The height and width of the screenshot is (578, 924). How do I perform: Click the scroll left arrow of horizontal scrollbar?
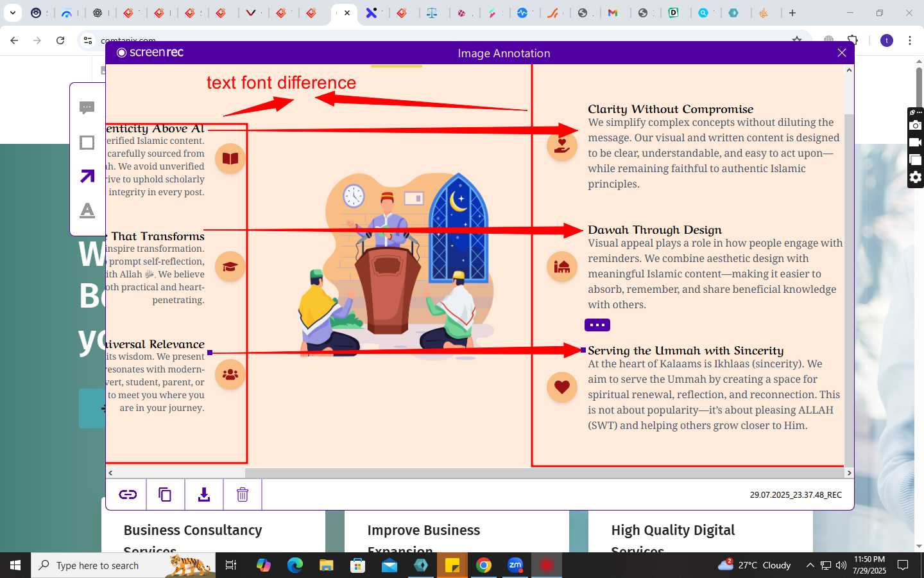tap(110, 473)
